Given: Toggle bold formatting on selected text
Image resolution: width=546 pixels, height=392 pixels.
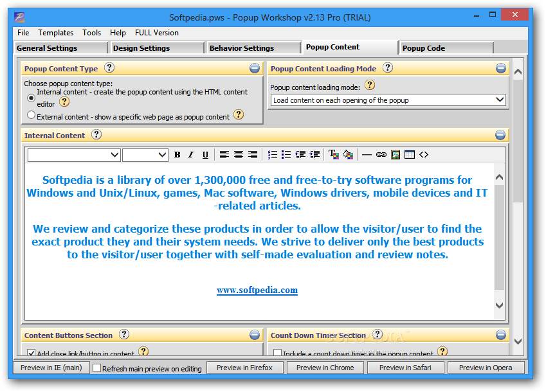Looking at the screenshot, I should coord(177,154).
